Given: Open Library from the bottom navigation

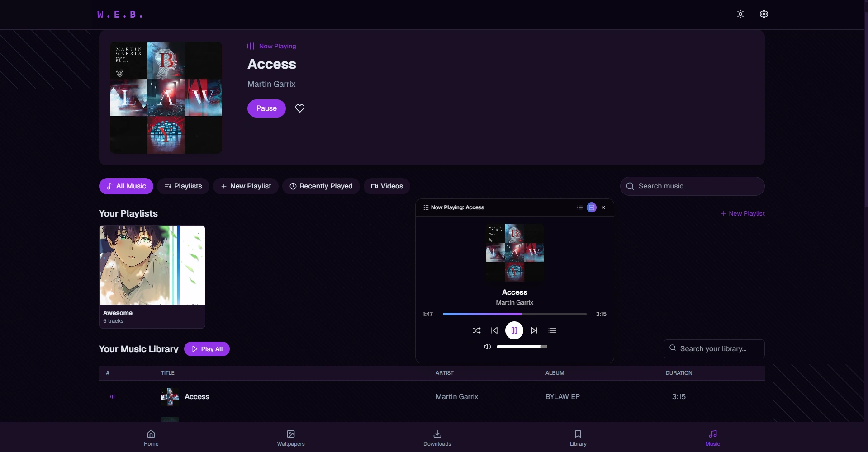Looking at the screenshot, I should [578, 438].
